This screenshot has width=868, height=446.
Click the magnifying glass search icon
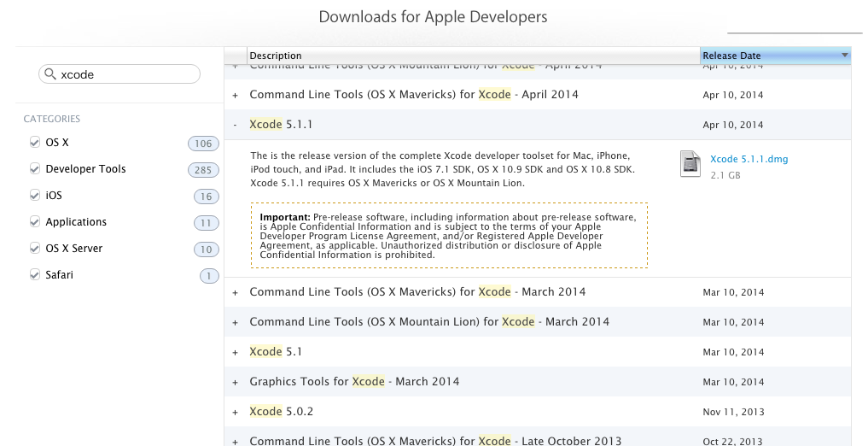click(x=50, y=74)
